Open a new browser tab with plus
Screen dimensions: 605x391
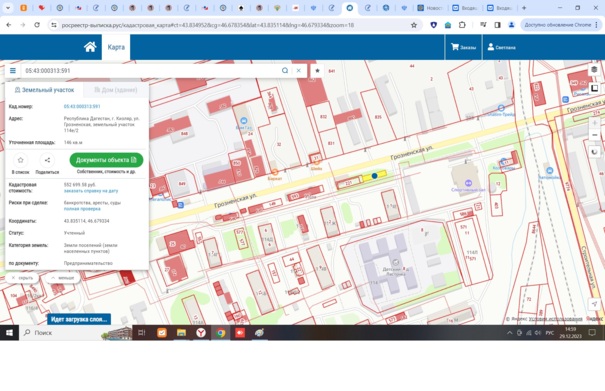[x=524, y=8]
